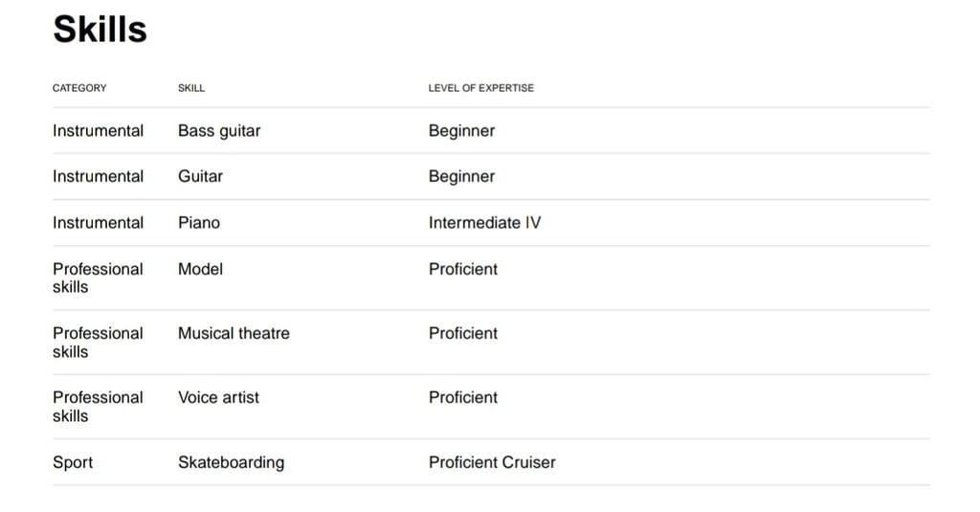Viewport: 980px width, 512px height.
Task: Click the Sport category cell
Action: (x=73, y=462)
